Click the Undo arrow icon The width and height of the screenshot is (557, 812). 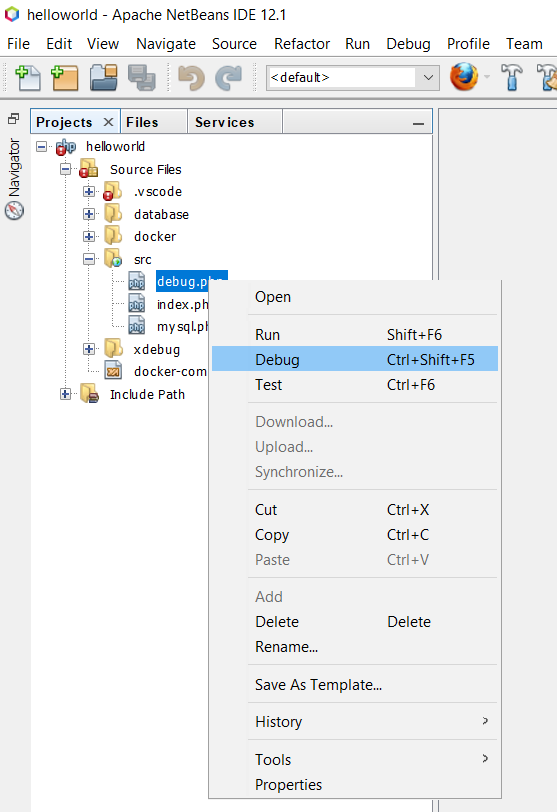click(191, 78)
